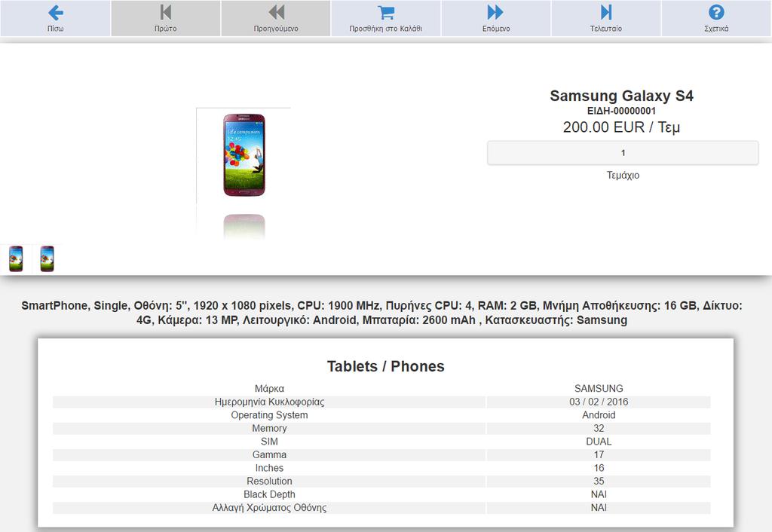Viewport: 772px width, 532px height.
Task: Click the quantity field showing 1
Action: [x=623, y=153]
